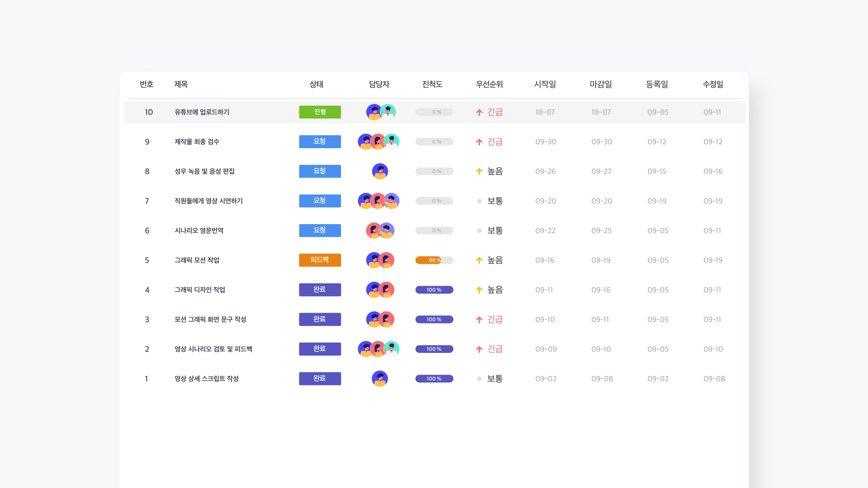Click the assignee avatars for task 6
The image size is (868, 488).
(380, 230)
